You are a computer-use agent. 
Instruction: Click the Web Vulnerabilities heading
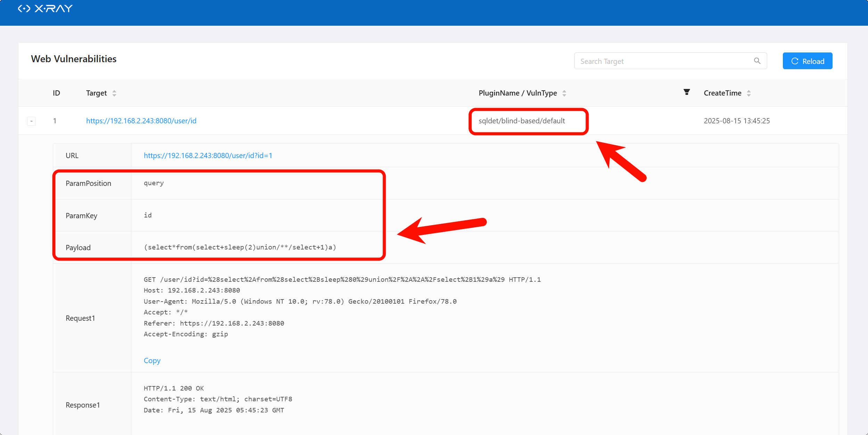[x=74, y=59]
